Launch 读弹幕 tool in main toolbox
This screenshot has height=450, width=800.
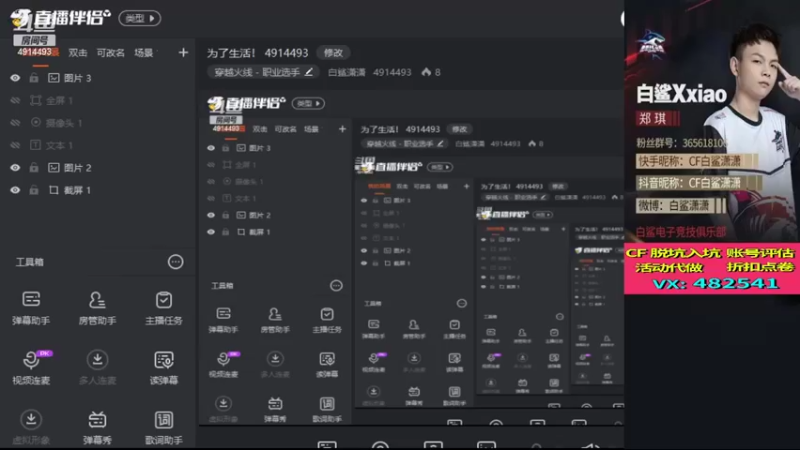coord(163,367)
